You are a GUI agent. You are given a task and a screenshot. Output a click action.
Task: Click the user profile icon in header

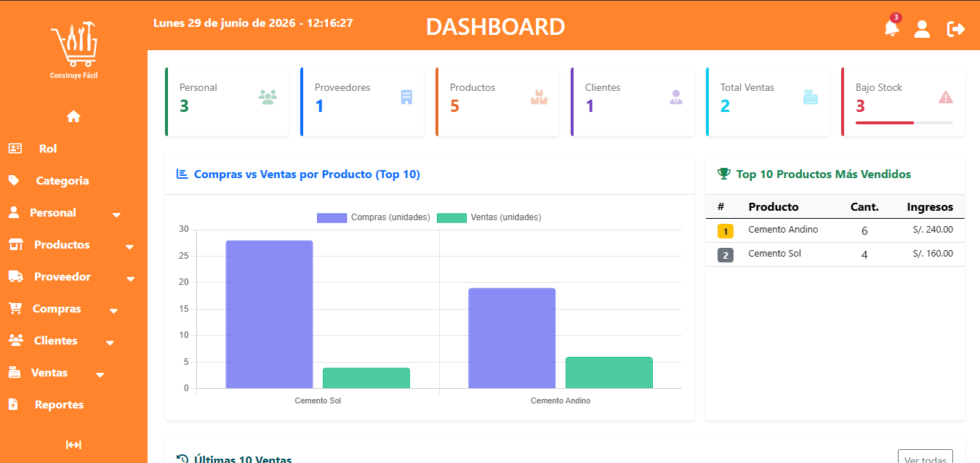click(922, 29)
